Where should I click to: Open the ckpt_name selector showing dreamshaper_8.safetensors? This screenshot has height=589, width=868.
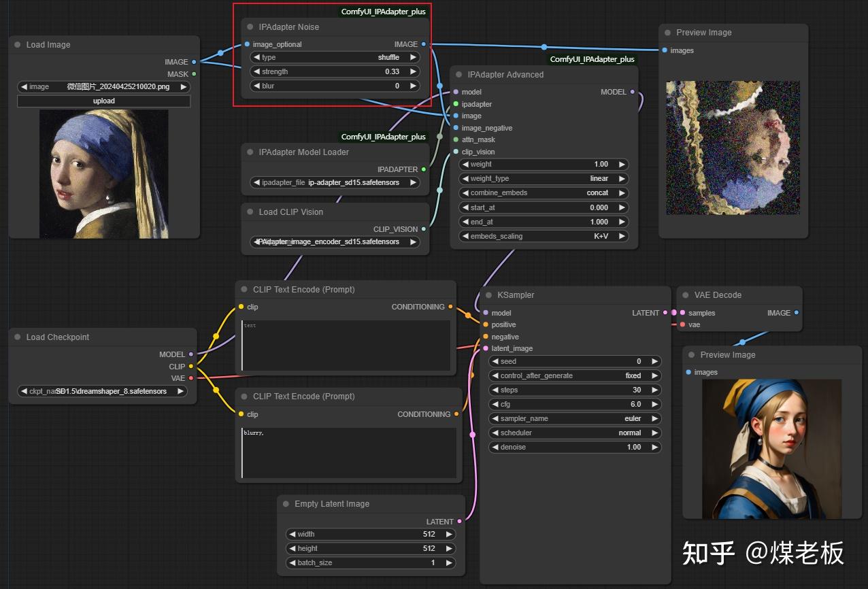click(x=103, y=391)
